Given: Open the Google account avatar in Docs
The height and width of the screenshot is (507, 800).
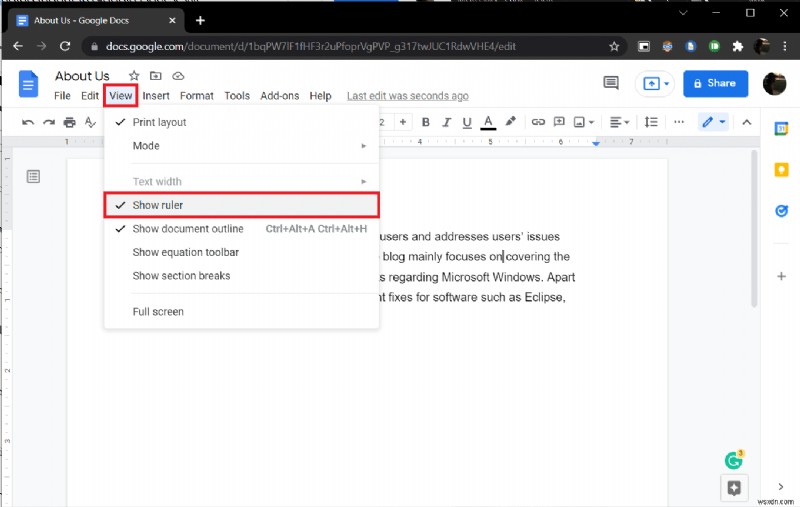Looking at the screenshot, I should tap(774, 84).
